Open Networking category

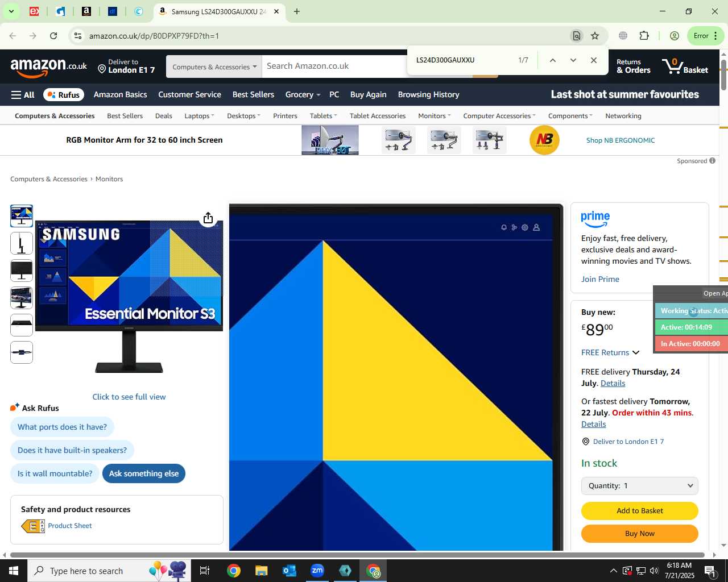pyautogui.click(x=623, y=116)
